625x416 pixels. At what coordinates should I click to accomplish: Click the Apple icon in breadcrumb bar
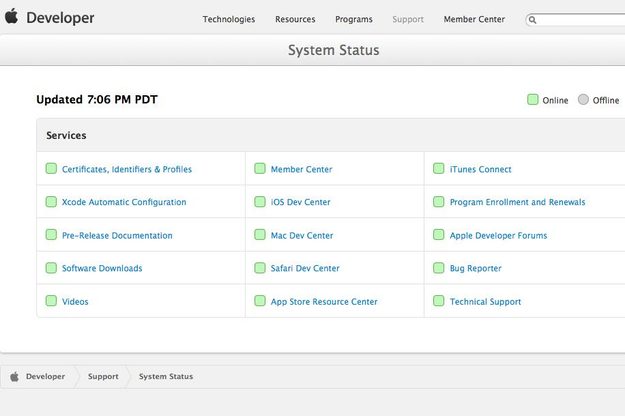click(x=14, y=376)
